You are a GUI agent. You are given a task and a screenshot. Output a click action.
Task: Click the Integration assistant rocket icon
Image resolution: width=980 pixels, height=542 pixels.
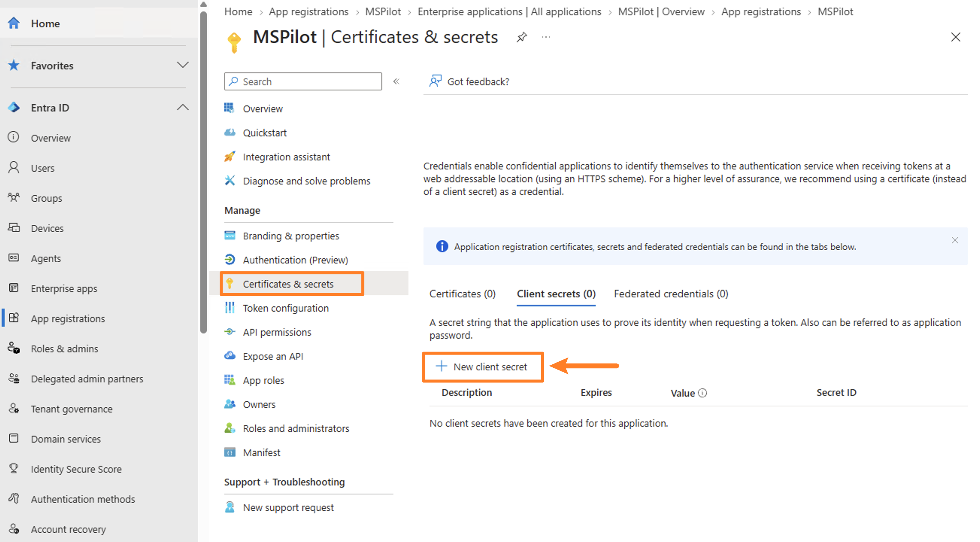pyautogui.click(x=230, y=157)
